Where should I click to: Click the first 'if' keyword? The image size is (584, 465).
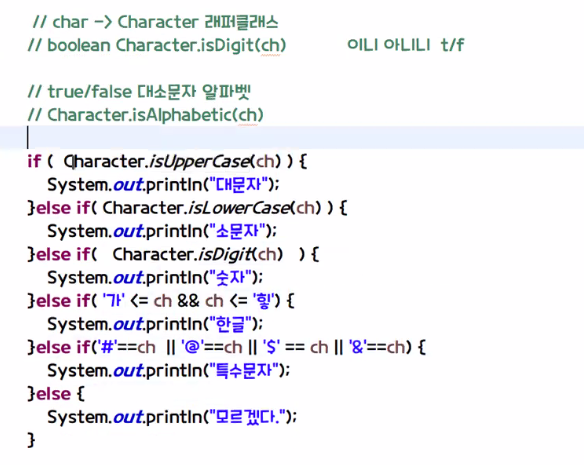tap(34, 161)
